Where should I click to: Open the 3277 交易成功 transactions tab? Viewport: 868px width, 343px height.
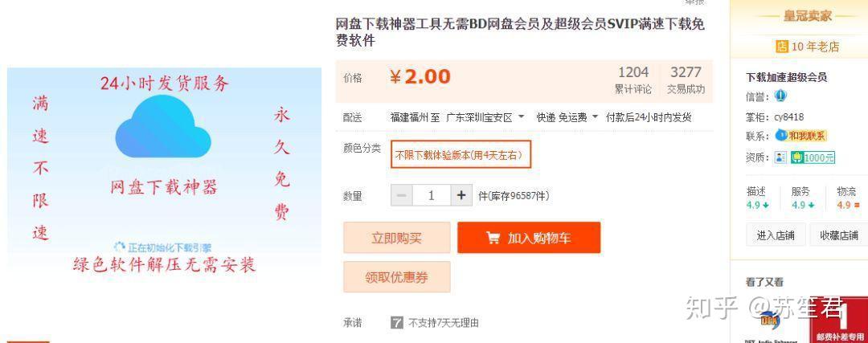(686, 80)
